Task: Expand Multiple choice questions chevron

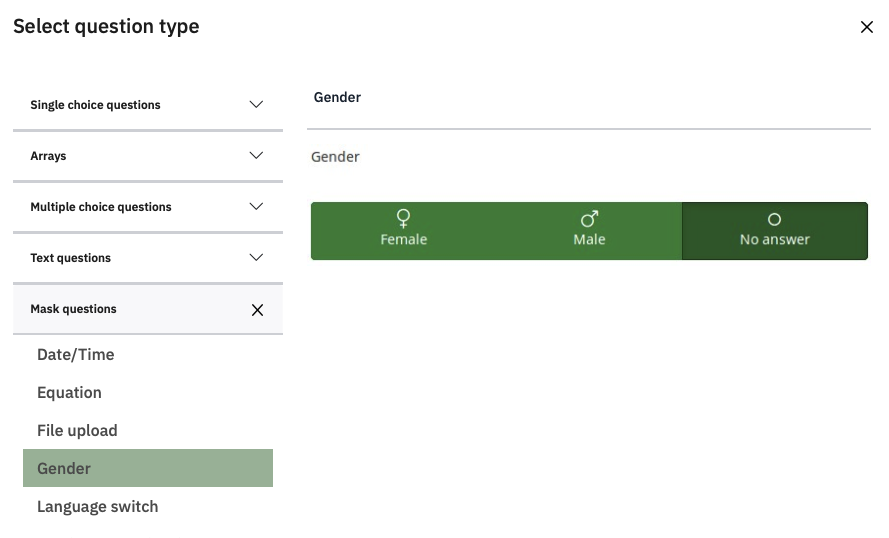Action: click(256, 207)
